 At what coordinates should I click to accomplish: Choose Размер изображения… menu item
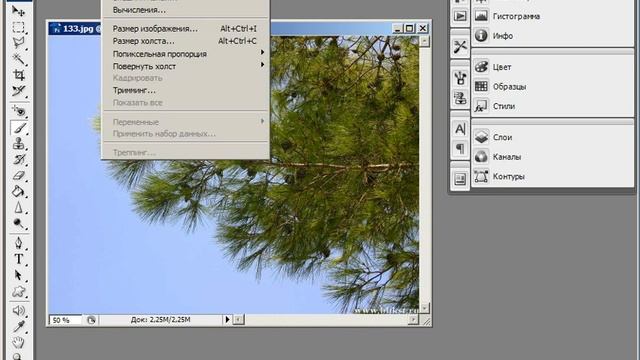click(185, 29)
